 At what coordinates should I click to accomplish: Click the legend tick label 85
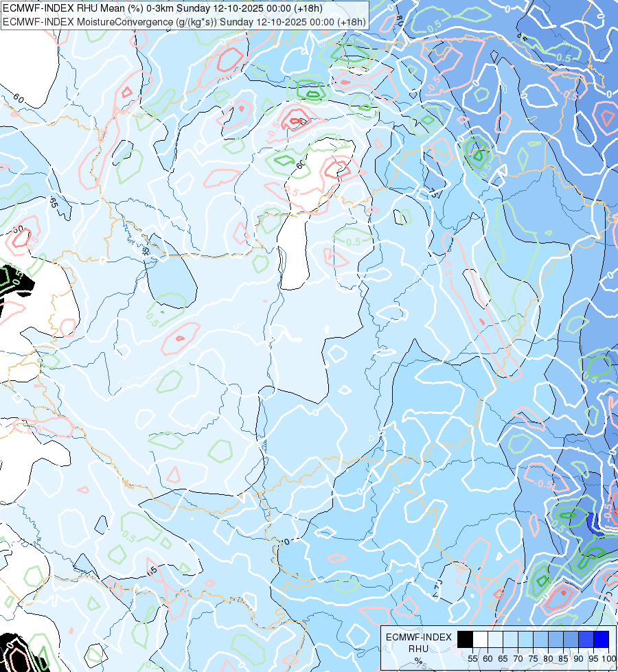click(x=563, y=659)
